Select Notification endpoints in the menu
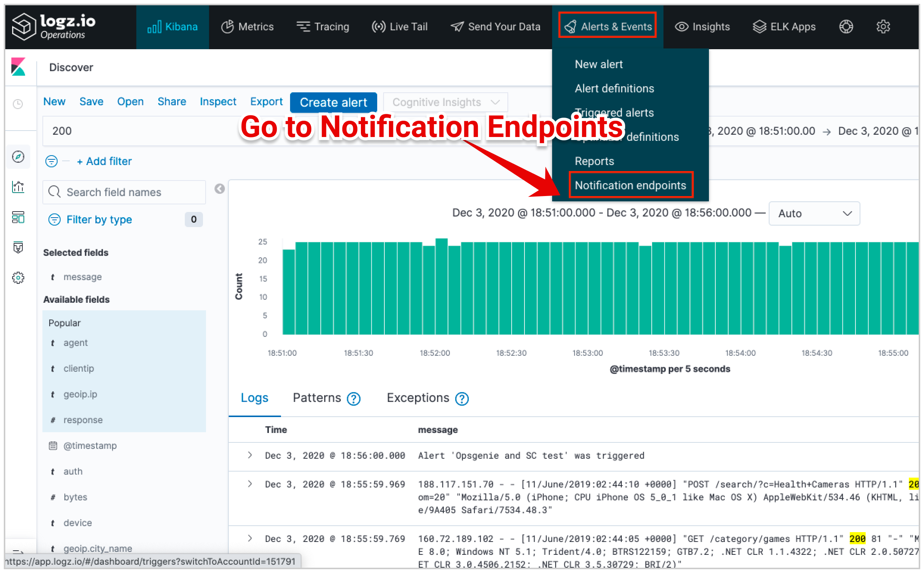924x573 pixels. [x=631, y=185]
